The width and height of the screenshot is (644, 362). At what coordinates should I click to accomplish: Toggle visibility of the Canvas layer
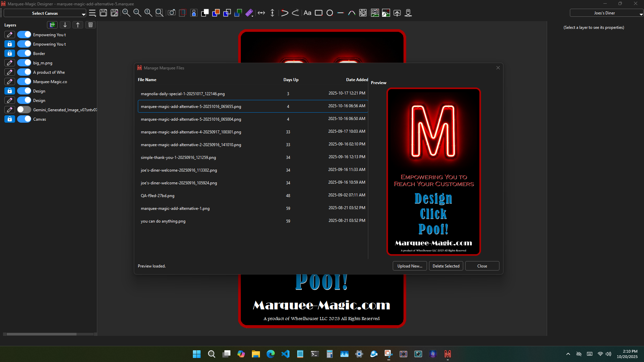coord(24,119)
